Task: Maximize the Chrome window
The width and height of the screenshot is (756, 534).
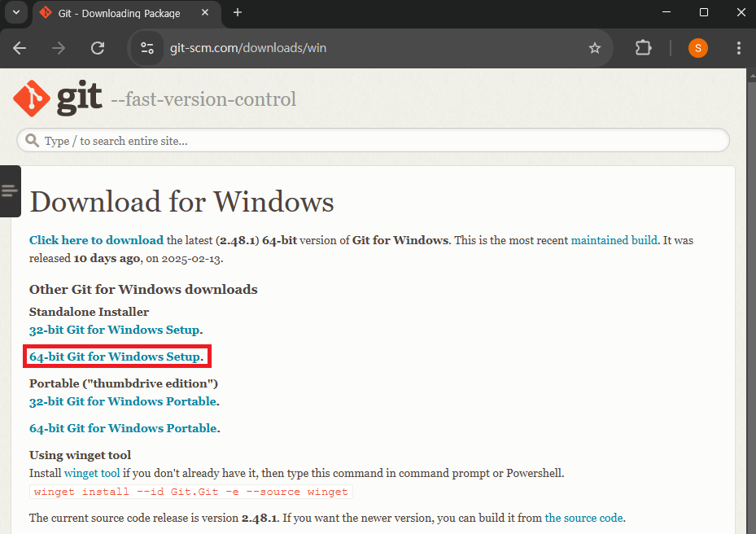Action: point(703,12)
